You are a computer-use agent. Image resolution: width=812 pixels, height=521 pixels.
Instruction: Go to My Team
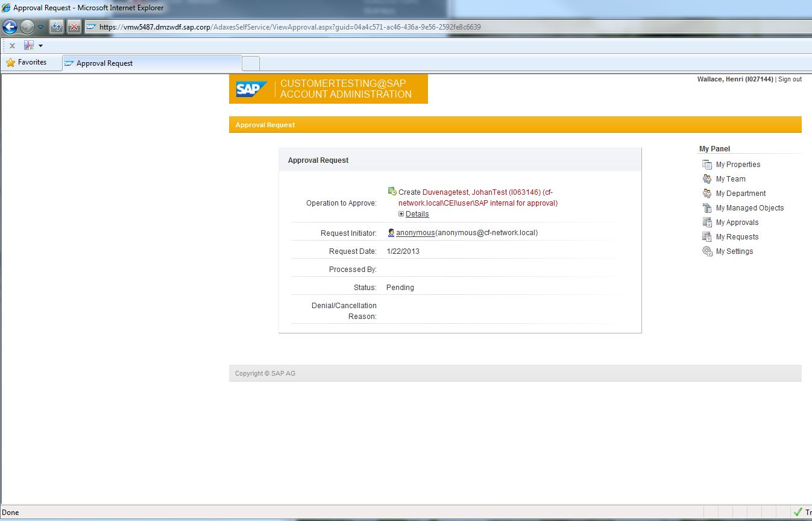click(x=731, y=179)
